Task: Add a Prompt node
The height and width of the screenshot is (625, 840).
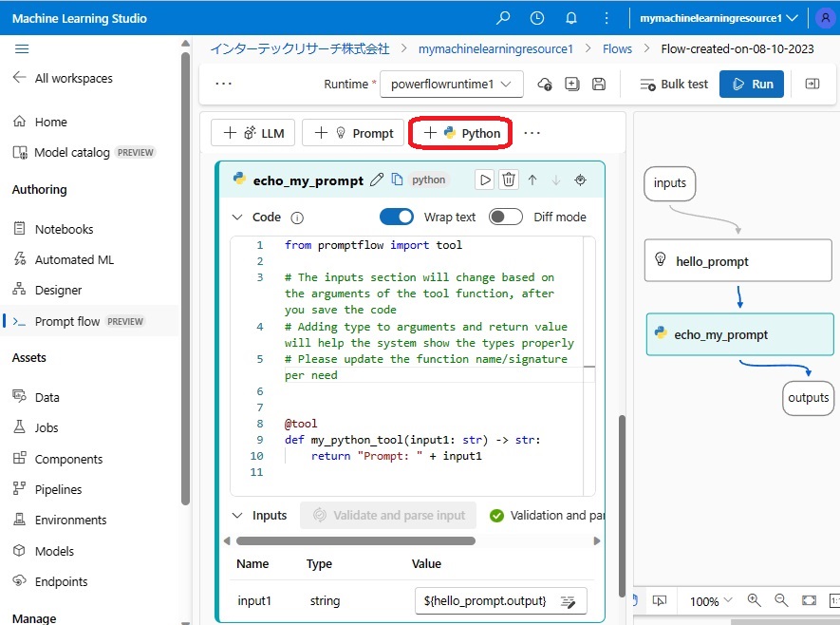Action: click(353, 133)
